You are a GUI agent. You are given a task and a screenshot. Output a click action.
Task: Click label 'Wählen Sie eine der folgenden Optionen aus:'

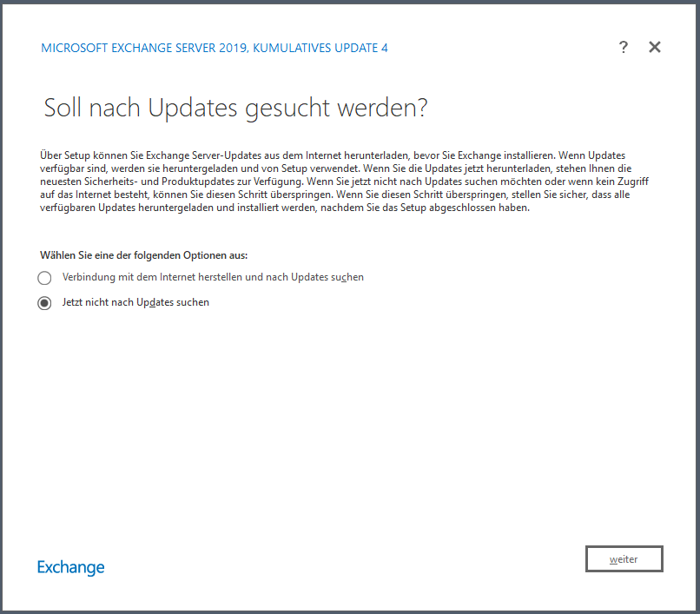144,255
